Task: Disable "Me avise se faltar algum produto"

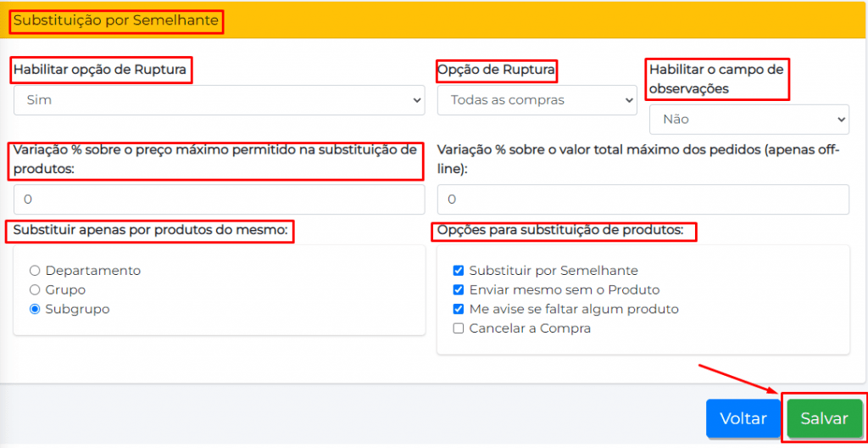Action: tap(459, 310)
